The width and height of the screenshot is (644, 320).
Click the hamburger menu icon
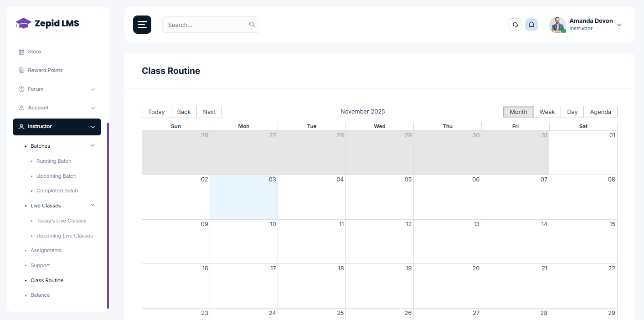tap(142, 25)
